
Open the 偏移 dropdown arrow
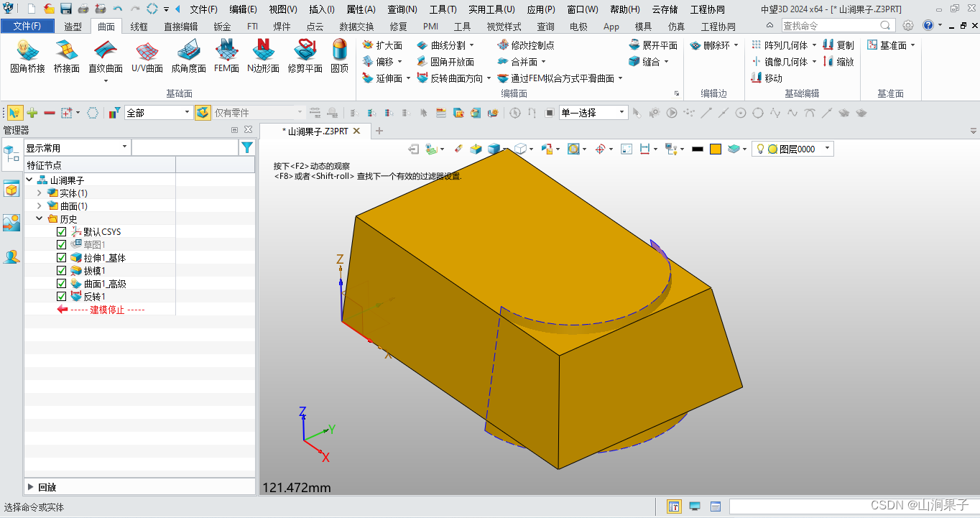tap(399, 62)
